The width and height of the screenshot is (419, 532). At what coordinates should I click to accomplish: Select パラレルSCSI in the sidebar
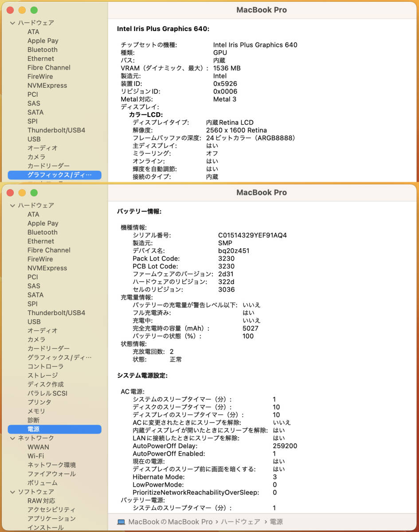coord(47,393)
